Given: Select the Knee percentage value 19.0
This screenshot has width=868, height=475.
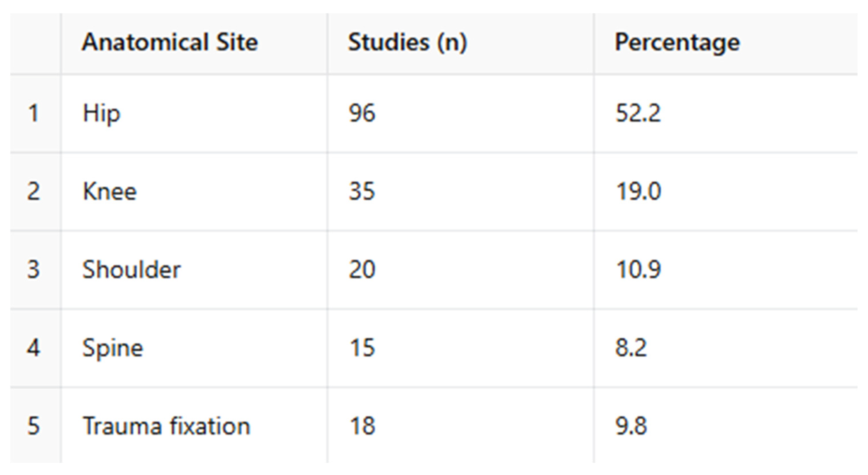Looking at the screenshot, I should [x=638, y=191].
